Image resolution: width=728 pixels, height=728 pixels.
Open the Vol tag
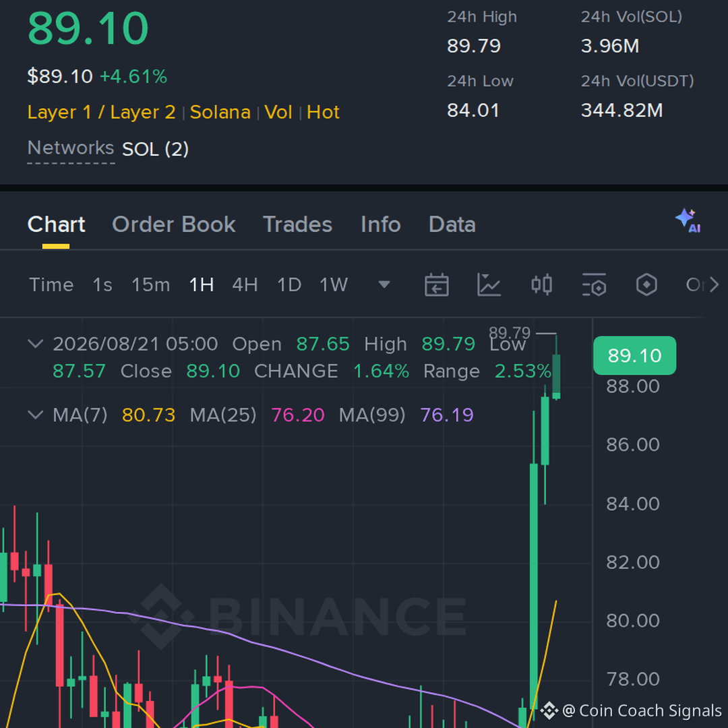pos(278,113)
